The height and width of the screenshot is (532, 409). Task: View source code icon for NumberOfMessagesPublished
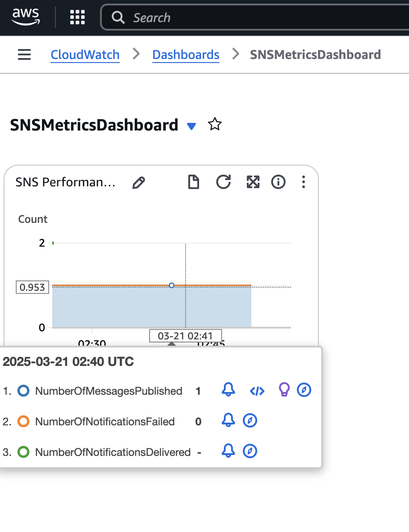click(x=257, y=391)
